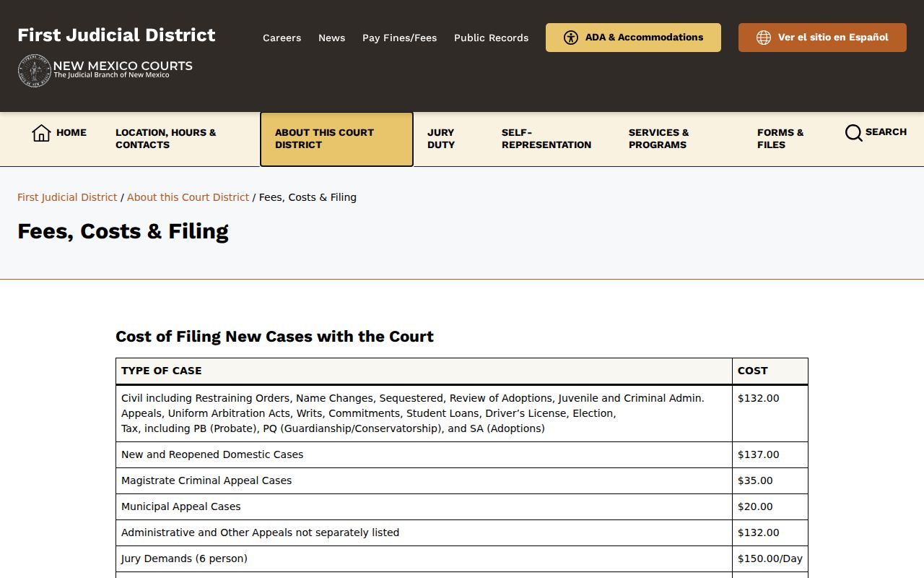Click Administrative and Other Appeals row text
The width and height of the screenshot is (924, 578).
(260, 532)
